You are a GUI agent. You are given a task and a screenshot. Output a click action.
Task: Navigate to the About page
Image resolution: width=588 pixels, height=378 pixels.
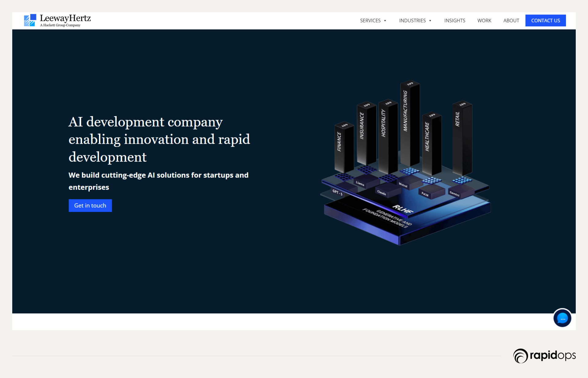(511, 21)
